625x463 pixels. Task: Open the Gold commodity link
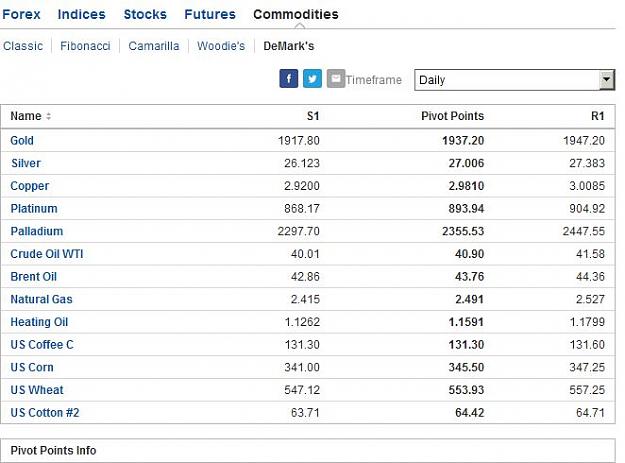coord(22,140)
